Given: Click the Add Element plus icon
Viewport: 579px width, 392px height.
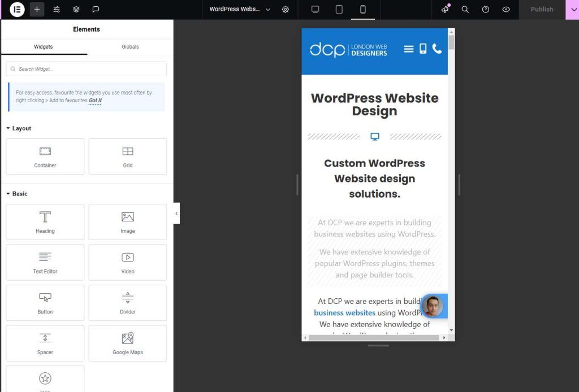Looking at the screenshot, I should tap(37, 9).
